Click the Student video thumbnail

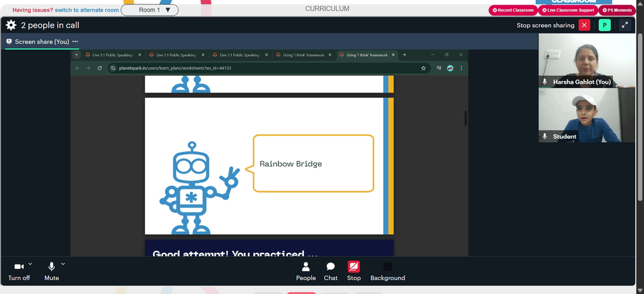587,115
